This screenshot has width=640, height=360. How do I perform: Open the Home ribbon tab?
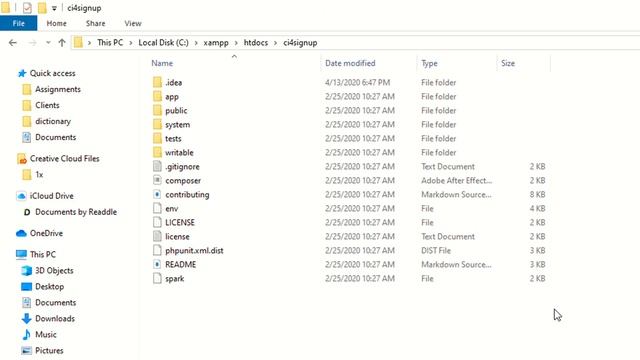click(x=56, y=23)
